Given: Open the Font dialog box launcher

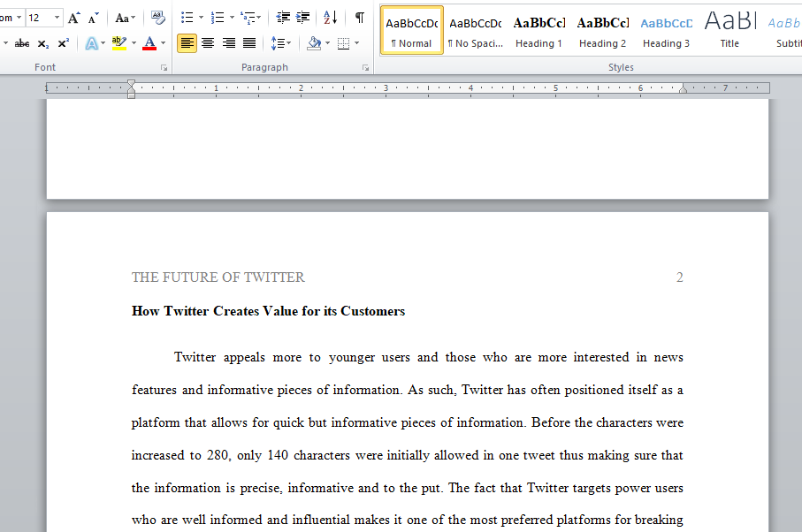Looking at the screenshot, I should (164, 67).
